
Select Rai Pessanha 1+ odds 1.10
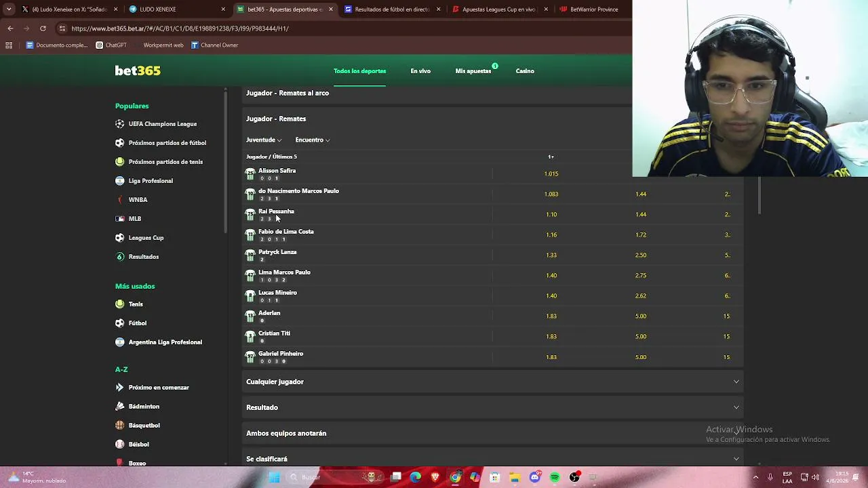[551, 215]
